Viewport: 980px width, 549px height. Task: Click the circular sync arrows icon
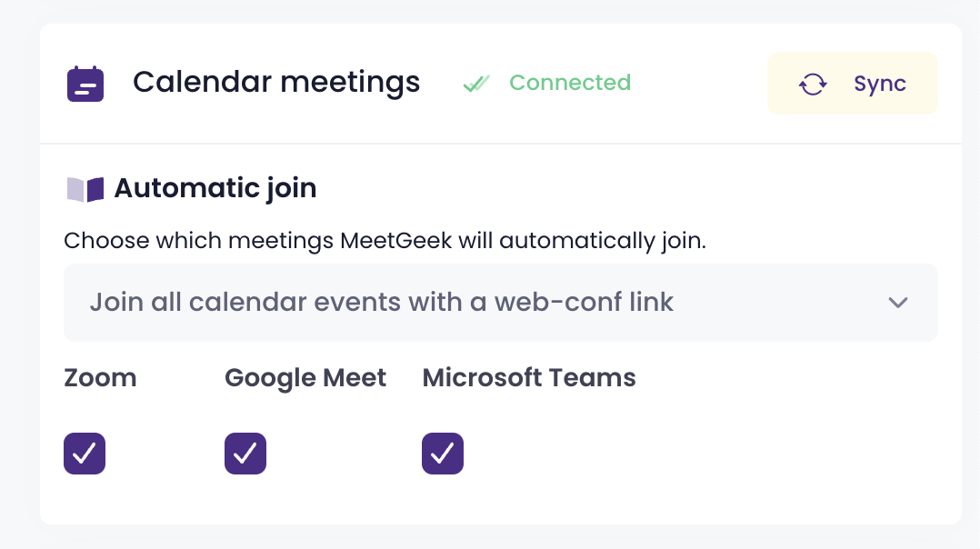click(x=812, y=85)
